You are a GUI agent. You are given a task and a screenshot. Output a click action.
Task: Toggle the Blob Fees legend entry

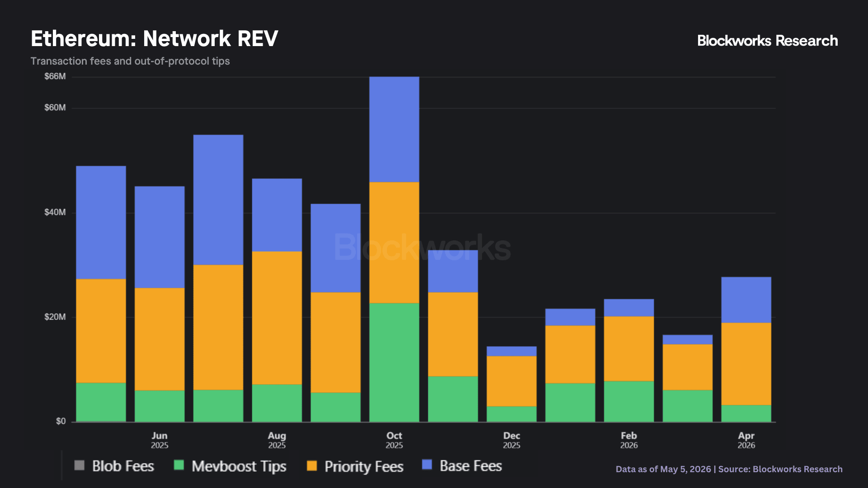coord(114,466)
